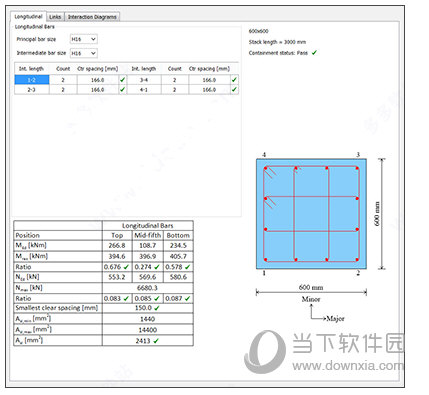Click the Ctr spacing value for row 2-3
429x395 pixels.
click(98, 90)
